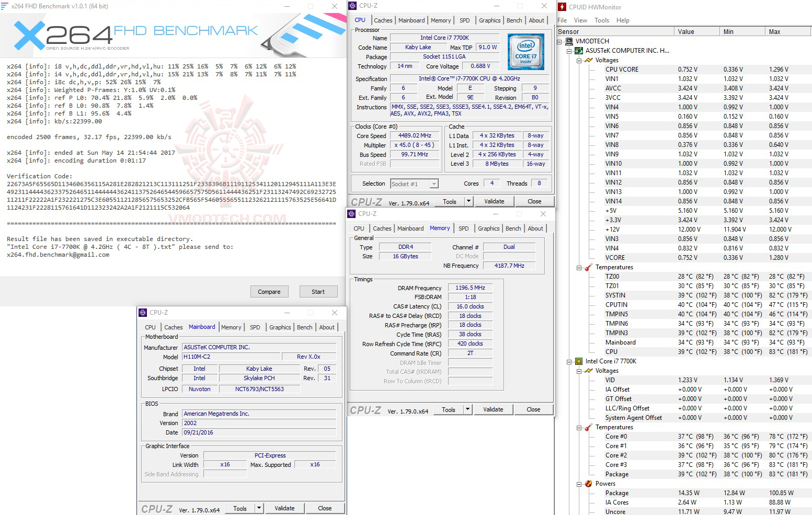This screenshot has height=515, width=812.
Task: Click the orange CPUID HWMonitor title bar icon
Action: pos(562,7)
